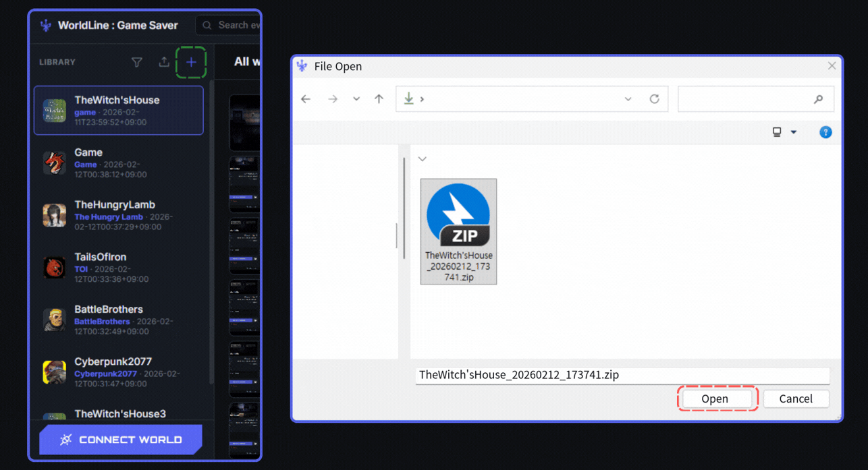Screen dimensions: 868x470
Task: Expand the address bar path chevron
Action: [423, 99]
